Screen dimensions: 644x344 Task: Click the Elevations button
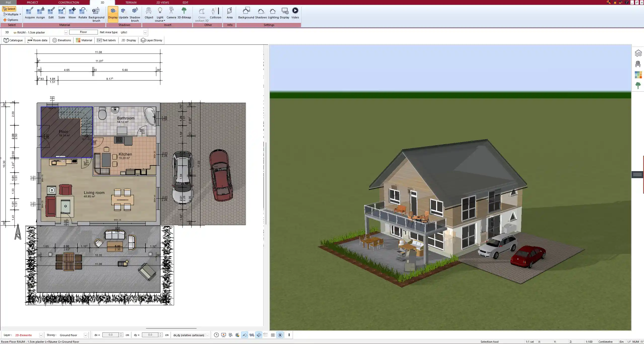(62, 40)
